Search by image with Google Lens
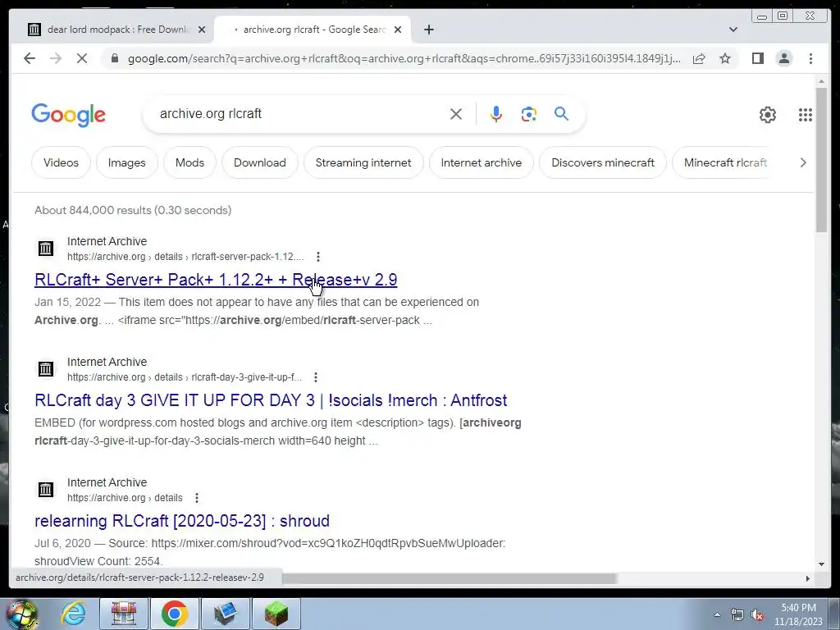This screenshot has height=630, width=840. [x=529, y=114]
